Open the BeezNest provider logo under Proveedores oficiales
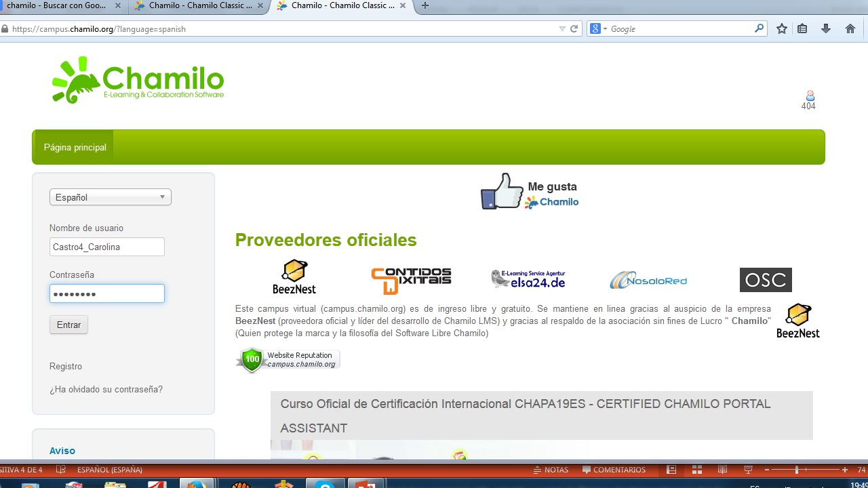This screenshot has width=868, height=488. click(x=294, y=277)
